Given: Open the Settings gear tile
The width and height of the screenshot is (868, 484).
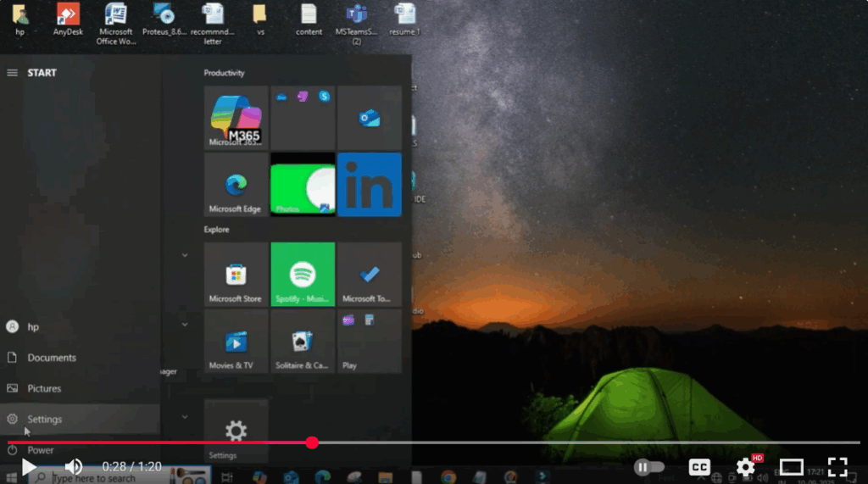Looking at the screenshot, I should [x=236, y=431].
